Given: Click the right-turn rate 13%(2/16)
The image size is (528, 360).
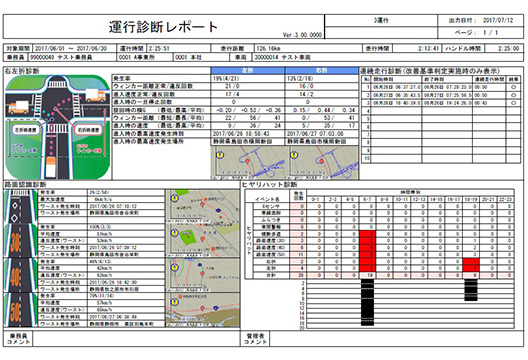Looking at the screenshot, I should 300,78.
